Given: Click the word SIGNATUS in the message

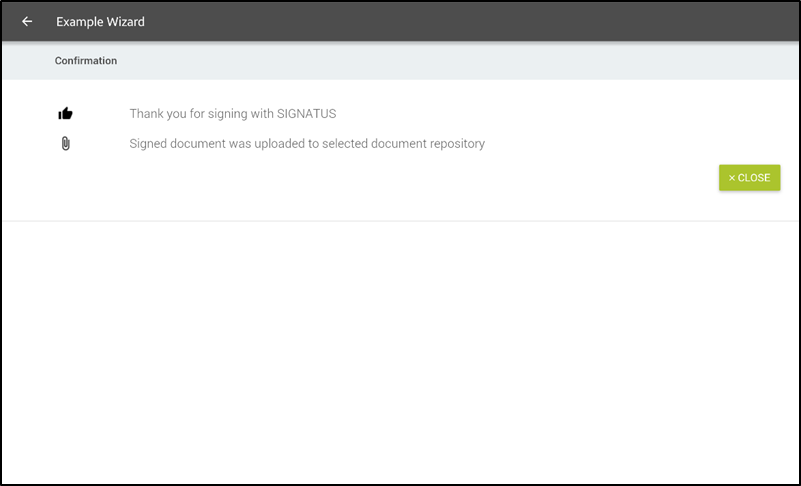Looking at the screenshot, I should (306, 114).
